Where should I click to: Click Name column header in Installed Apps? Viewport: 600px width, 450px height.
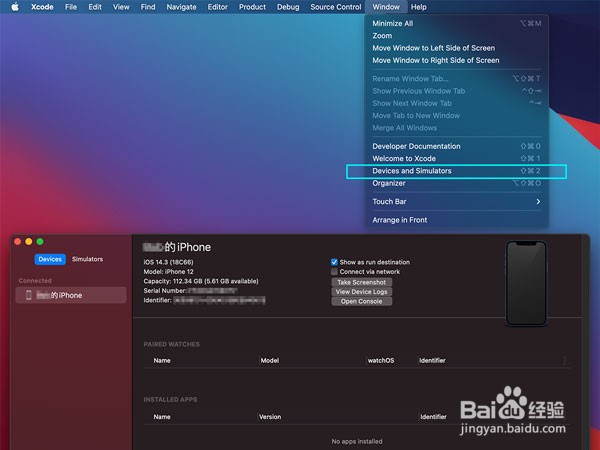pos(162,417)
